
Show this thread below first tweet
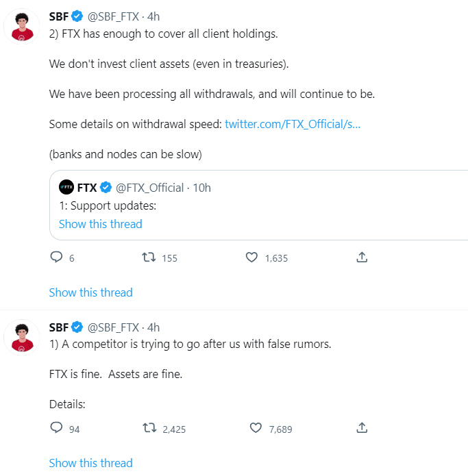91,292
